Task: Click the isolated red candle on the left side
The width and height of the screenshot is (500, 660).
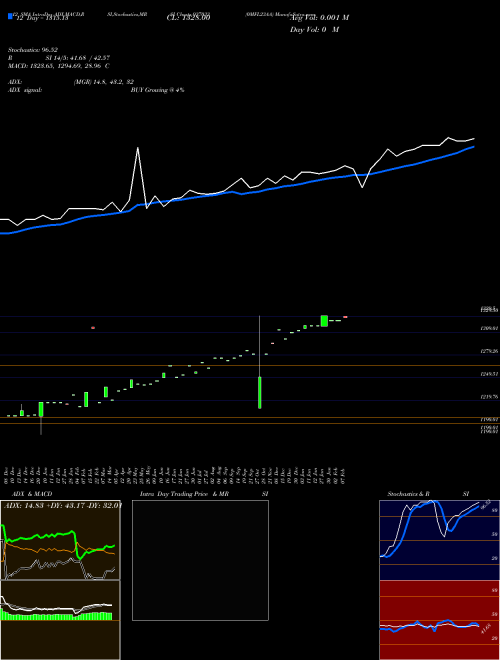Action: [x=93, y=327]
